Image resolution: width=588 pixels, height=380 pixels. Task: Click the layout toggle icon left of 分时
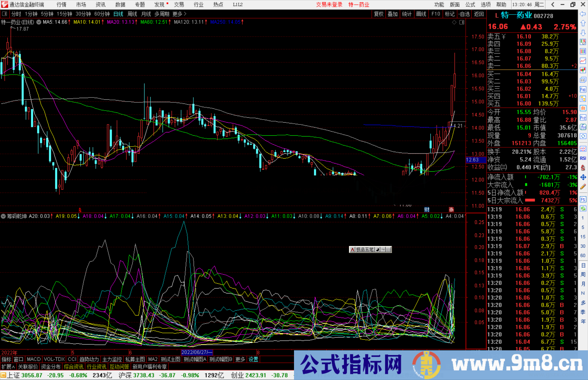click(x=5, y=14)
